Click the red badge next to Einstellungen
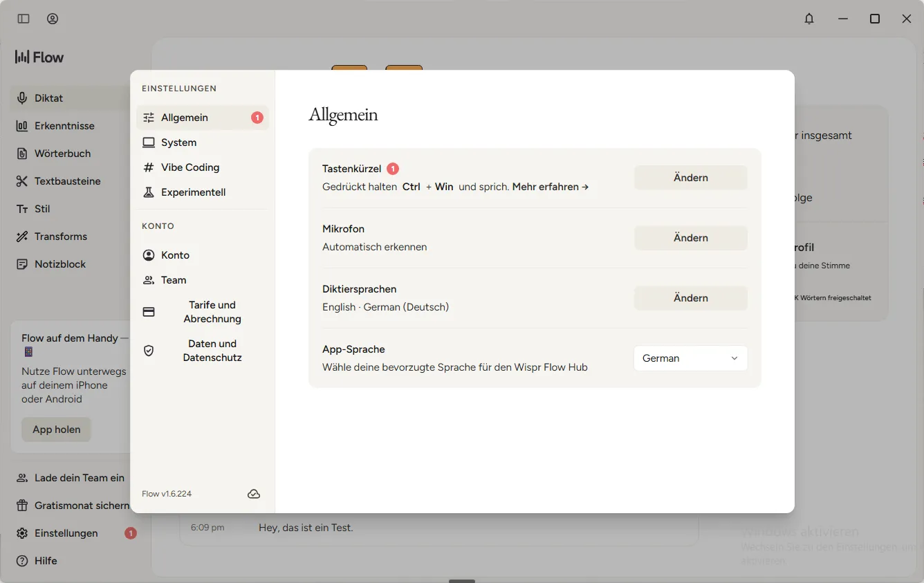This screenshot has height=583, width=924. point(131,533)
